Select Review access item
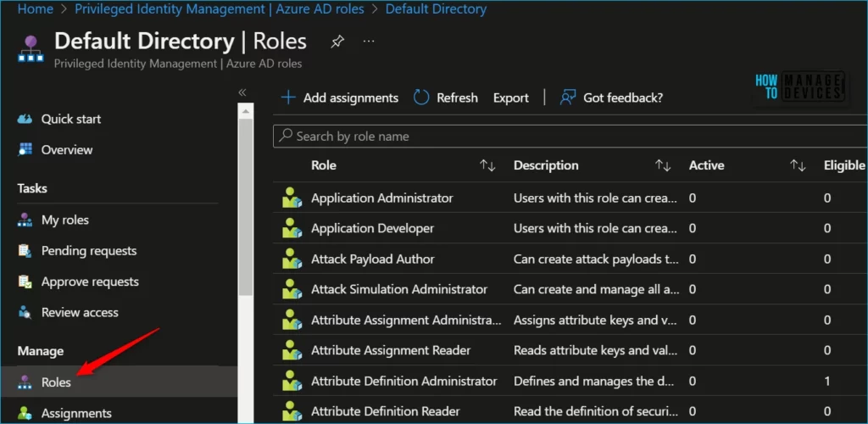Viewport: 868px width, 424px height. [x=80, y=312]
